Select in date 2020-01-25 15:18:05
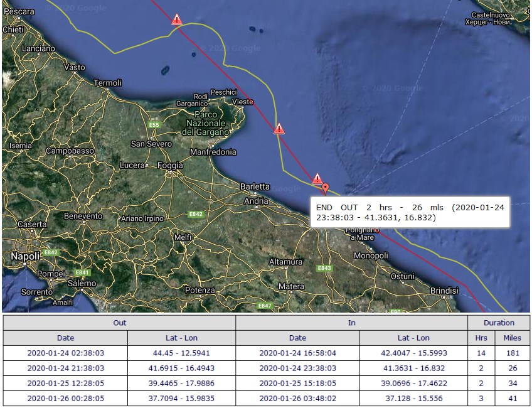 click(297, 384)
